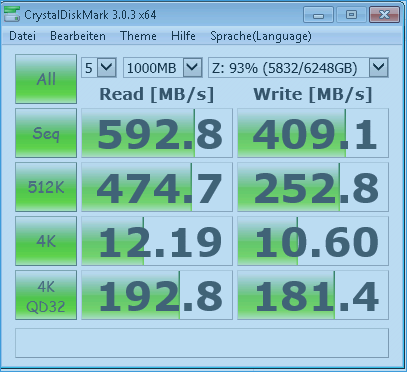
Task: Start all benchmarks with the All button
Action: [x=46, y=79]
